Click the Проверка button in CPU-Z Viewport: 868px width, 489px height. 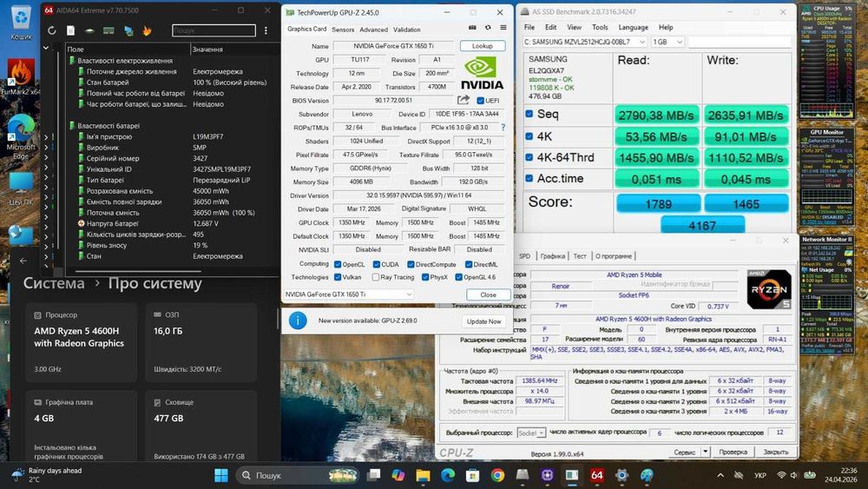point(733,452)
